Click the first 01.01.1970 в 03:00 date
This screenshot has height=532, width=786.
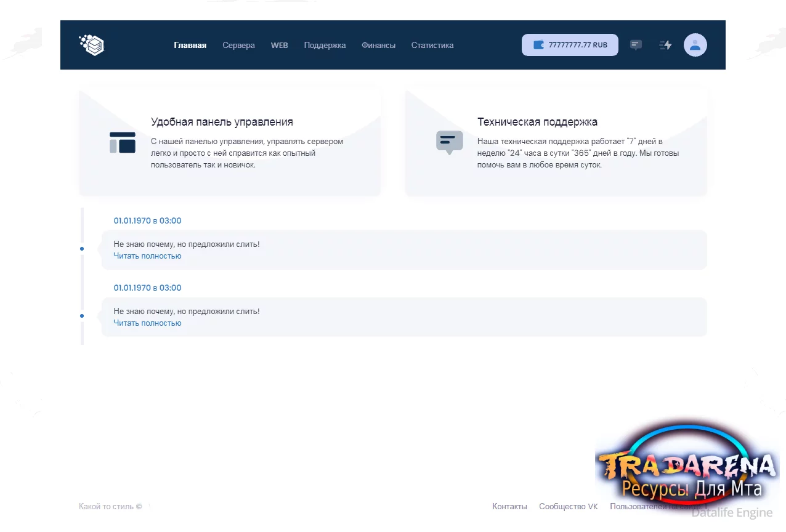coord(147,220)
